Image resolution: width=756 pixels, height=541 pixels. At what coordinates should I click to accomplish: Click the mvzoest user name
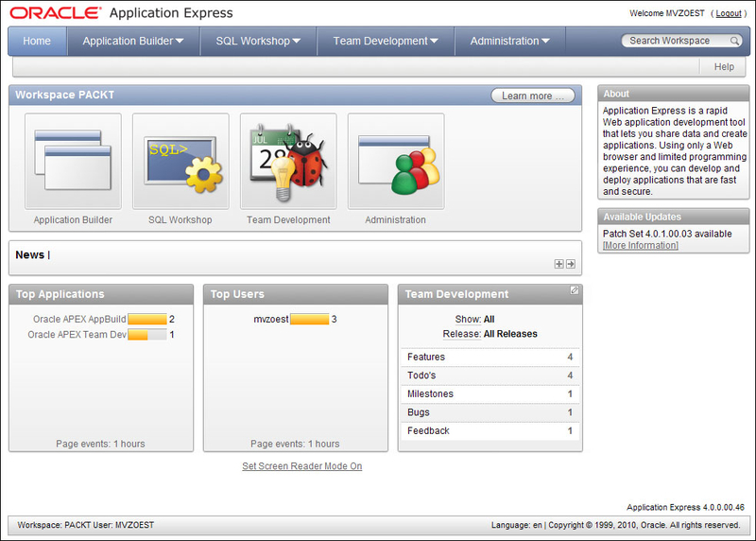(x=271, y=320)
